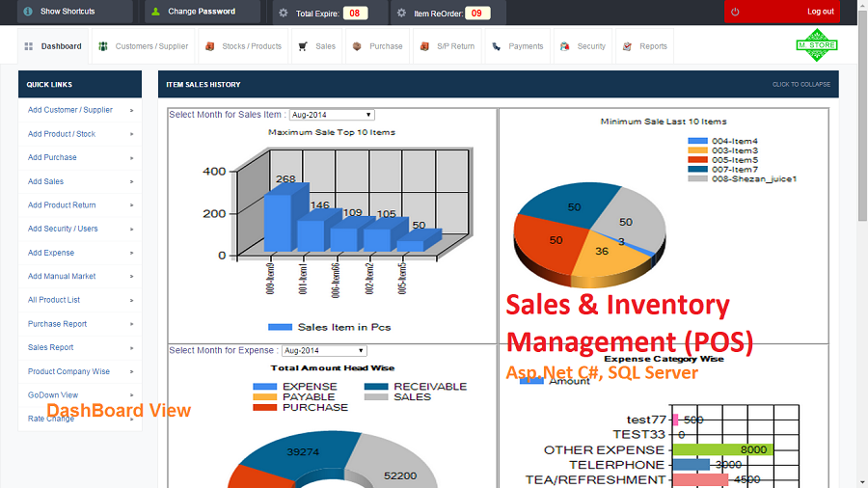Click the Show Shortcuts button
868x488 pixels.
tap(67, 12)
